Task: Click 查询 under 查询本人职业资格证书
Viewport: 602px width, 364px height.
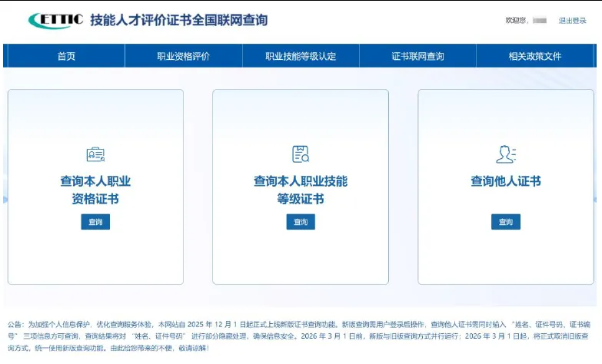Action: click(95, 222)
